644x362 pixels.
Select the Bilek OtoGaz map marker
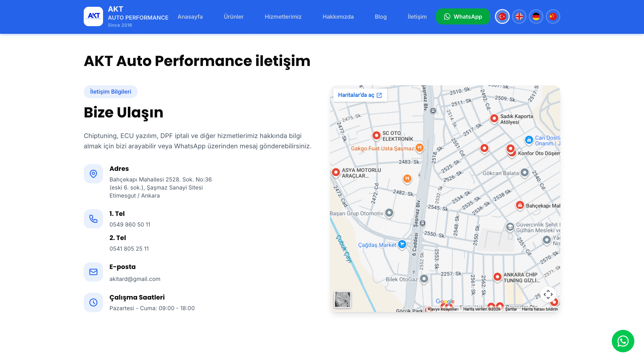424,279
